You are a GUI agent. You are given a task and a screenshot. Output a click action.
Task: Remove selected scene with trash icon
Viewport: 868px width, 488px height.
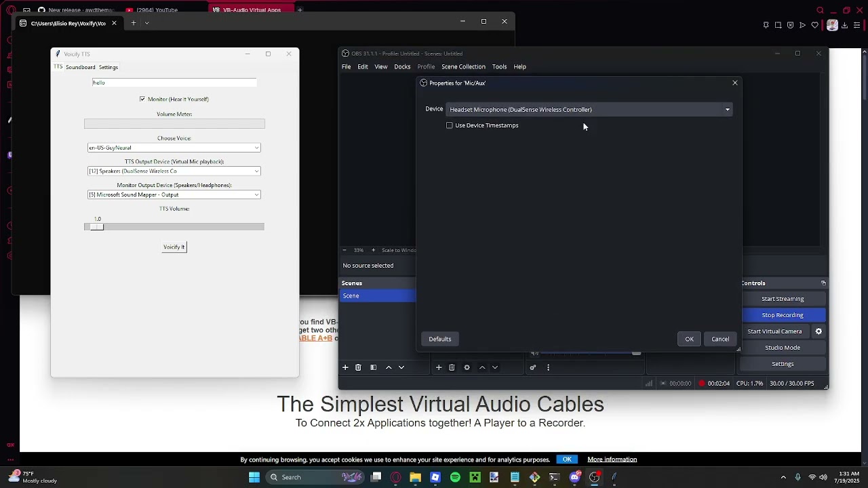358,367
